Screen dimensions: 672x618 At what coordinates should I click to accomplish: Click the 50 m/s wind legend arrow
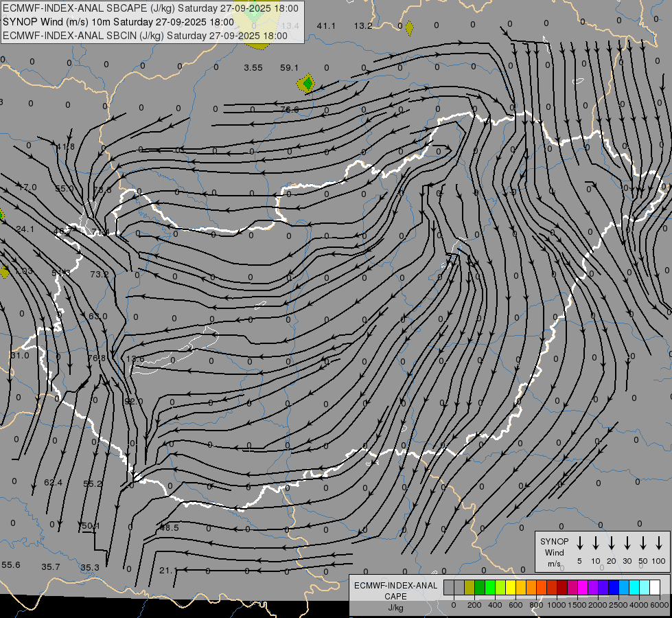[x=643, y=543]
